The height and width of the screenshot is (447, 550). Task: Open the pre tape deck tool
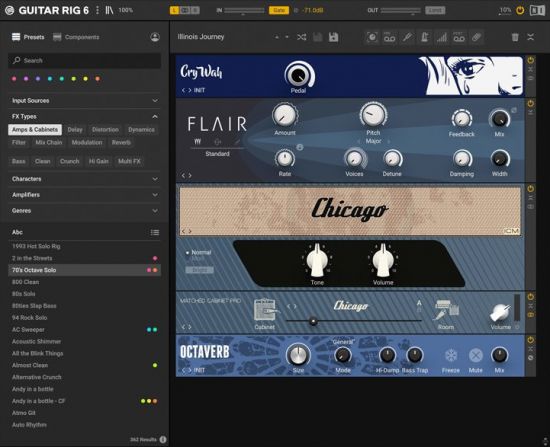pos(389,37)
